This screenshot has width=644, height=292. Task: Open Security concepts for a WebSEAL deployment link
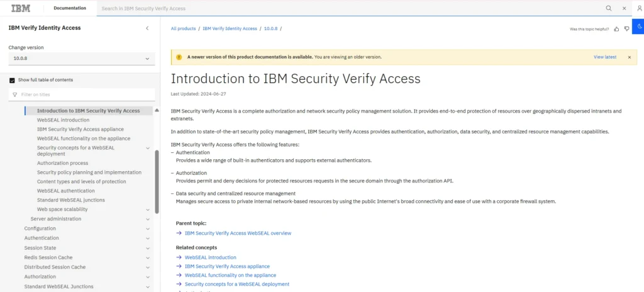(x=237, y=284)
